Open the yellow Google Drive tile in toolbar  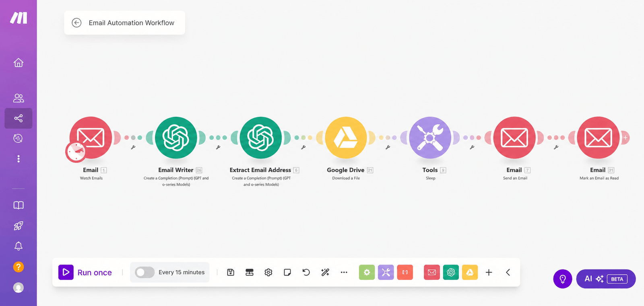tap(470, 272)
